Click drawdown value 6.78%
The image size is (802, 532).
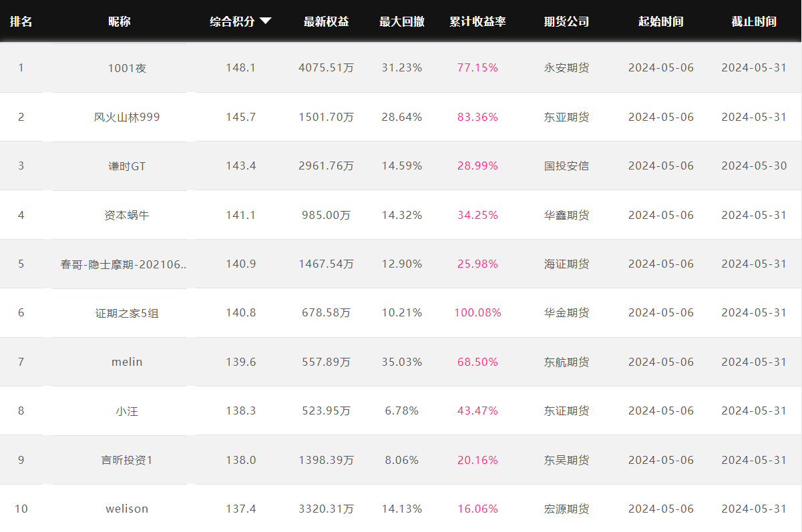(x=402, y=411)
